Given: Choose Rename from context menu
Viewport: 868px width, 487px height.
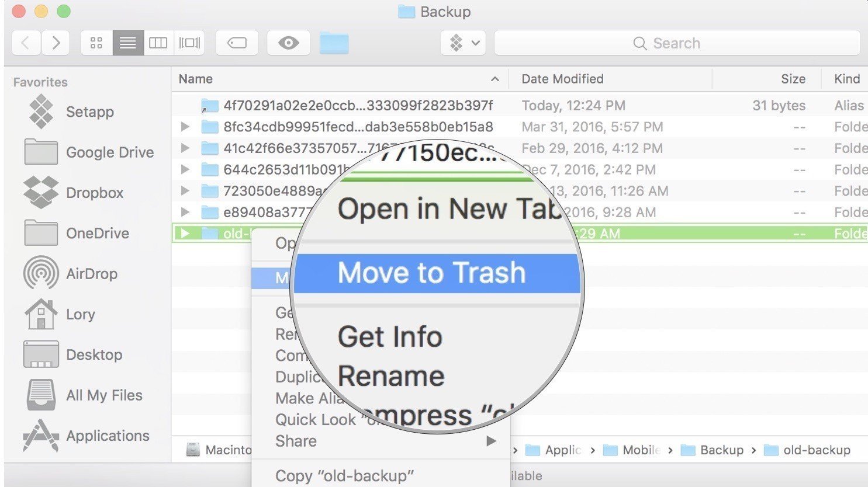Looking at the screenshot, I should [391, 376].
